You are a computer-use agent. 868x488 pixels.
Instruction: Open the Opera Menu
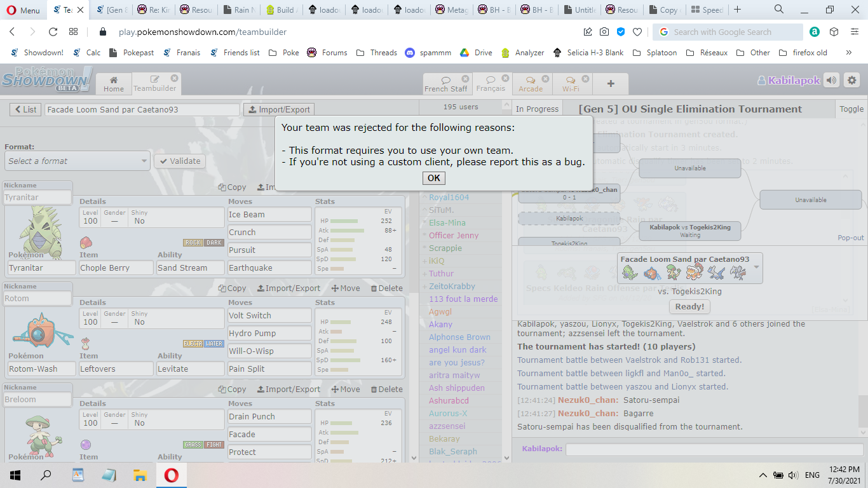tap(23, 10)
